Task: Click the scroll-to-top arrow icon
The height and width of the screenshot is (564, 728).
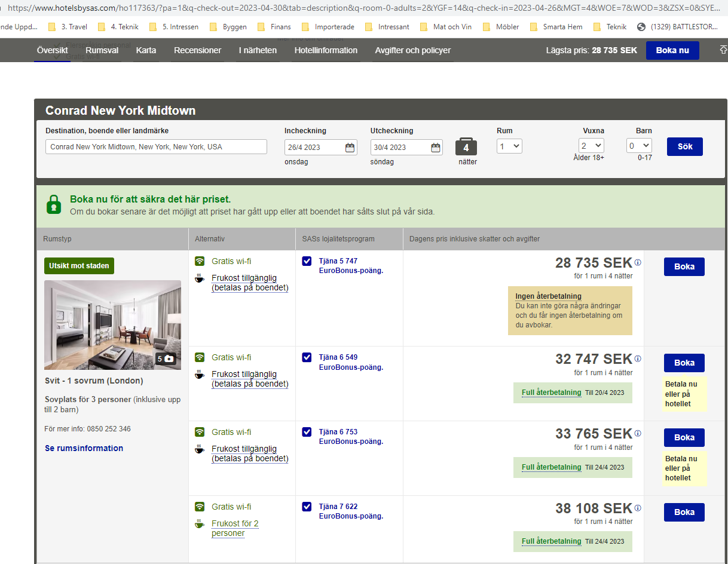Action: coord(723,50)
